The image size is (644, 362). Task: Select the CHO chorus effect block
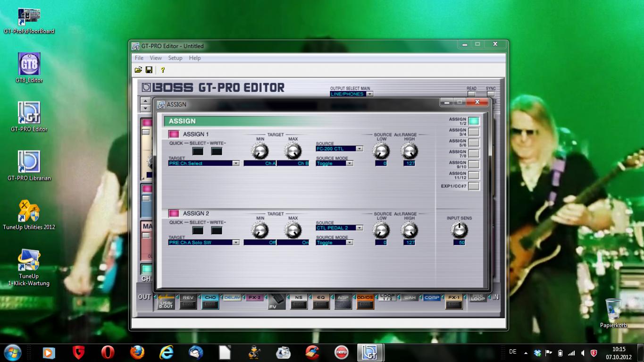pos(210,301)
